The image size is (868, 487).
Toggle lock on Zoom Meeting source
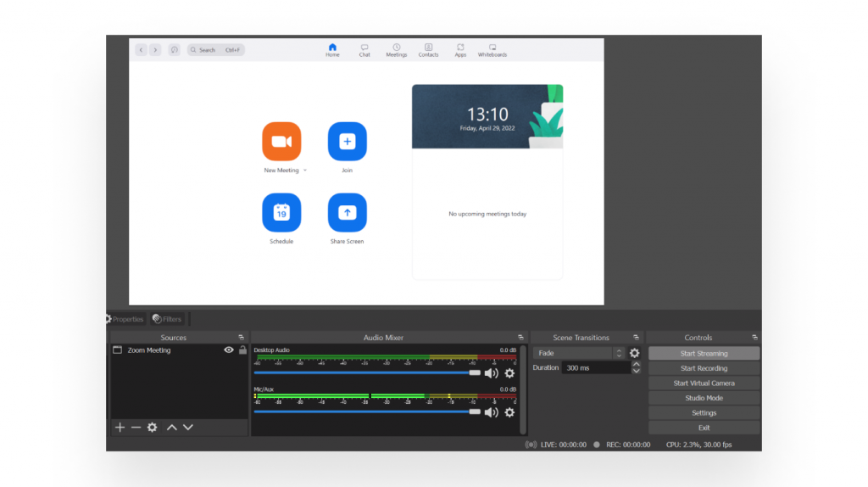[242, 350]
